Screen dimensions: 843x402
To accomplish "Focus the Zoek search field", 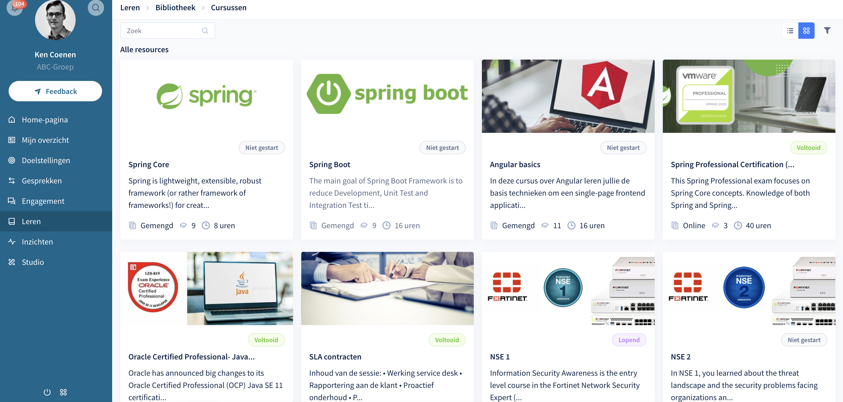I will point(167,31).
